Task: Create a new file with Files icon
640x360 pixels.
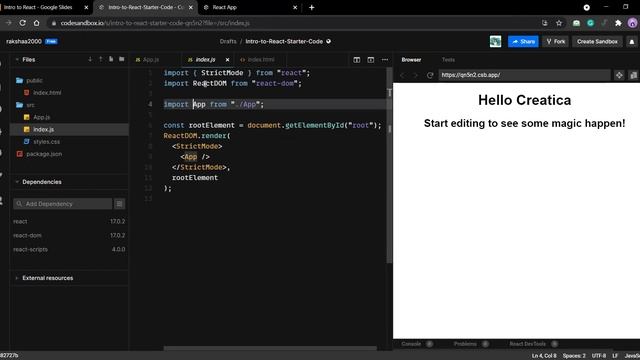Action: [x=111, y=60]
